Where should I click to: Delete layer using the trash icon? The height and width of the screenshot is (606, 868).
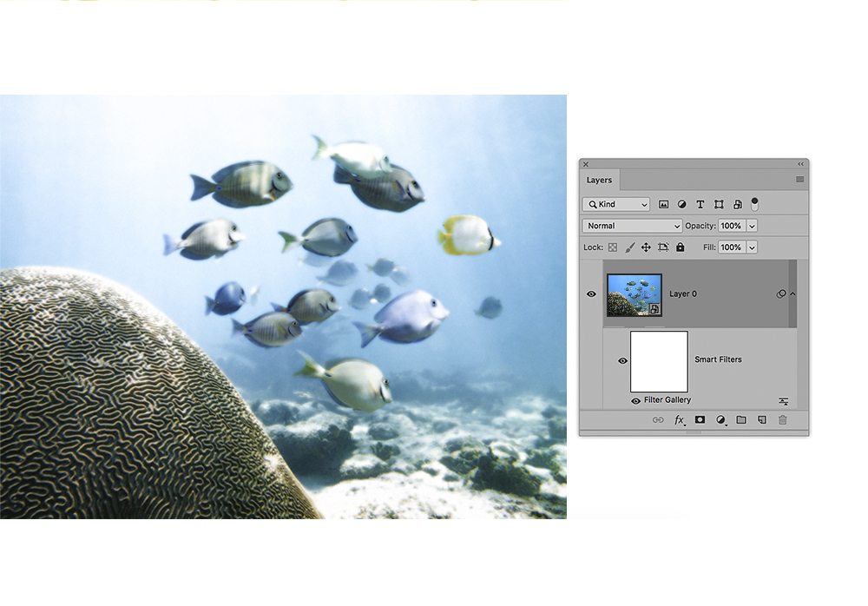click(x=783, y=420)
